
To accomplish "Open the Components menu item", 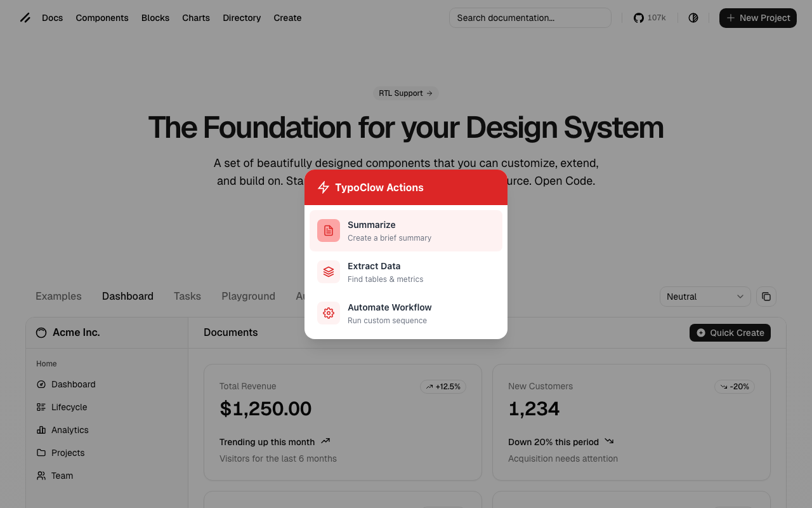I will coord(102,18).
